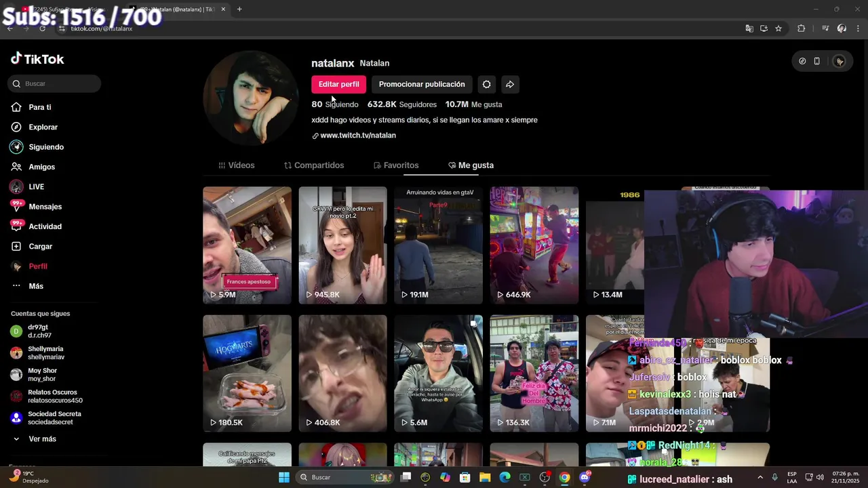Open Arruinando vidas en gtaV video
Screen dimensions: 868x488
coord(439,245)
